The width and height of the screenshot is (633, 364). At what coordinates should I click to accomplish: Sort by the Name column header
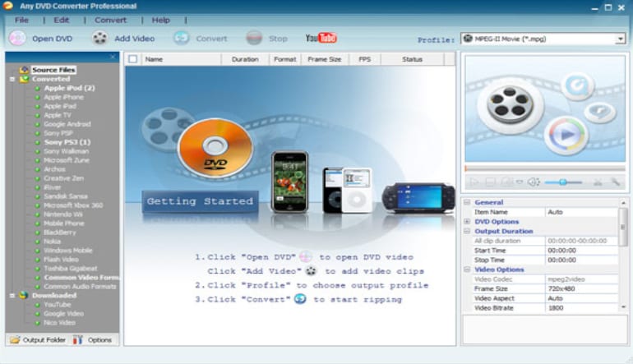181,59
